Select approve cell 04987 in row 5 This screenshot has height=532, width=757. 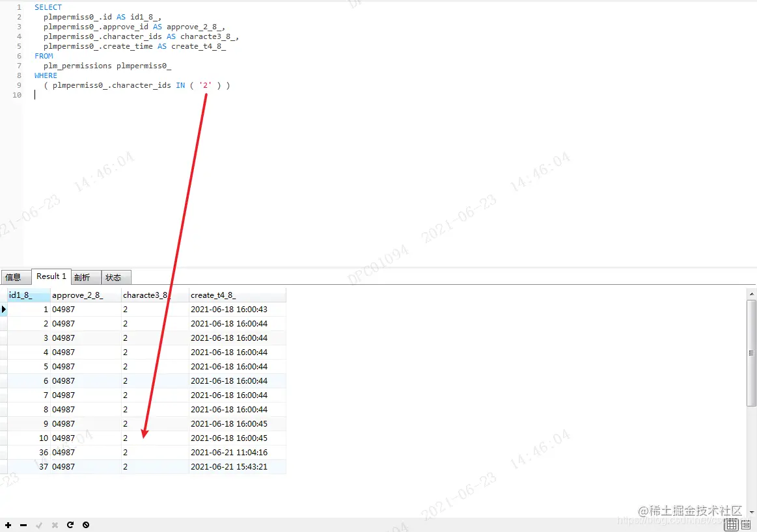point(85,367)
